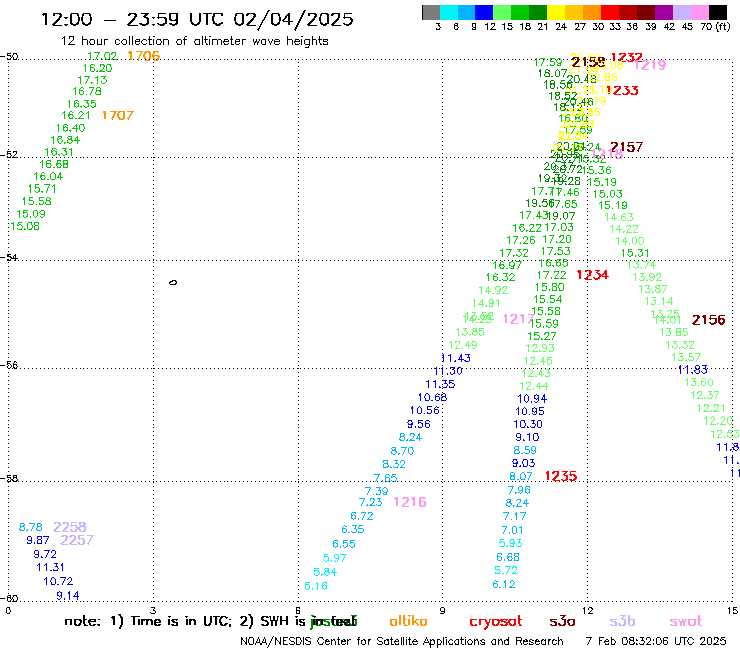Viewport: 740px width, 650px height.
Task: Click the wave height value 10.30
Action: click(528, 424)
